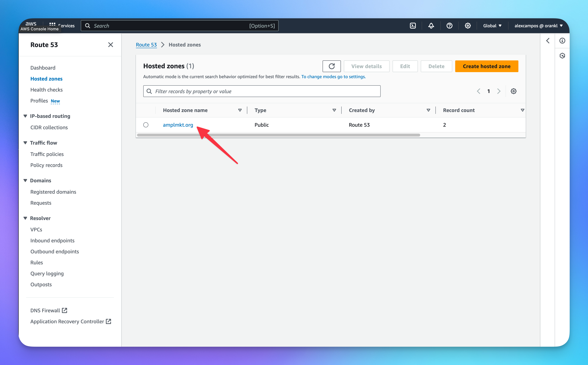Viewport: 588px width, 365px height.
Task: Open the amplmkt.org hosted zone link
Action: [x=178, y=125]
